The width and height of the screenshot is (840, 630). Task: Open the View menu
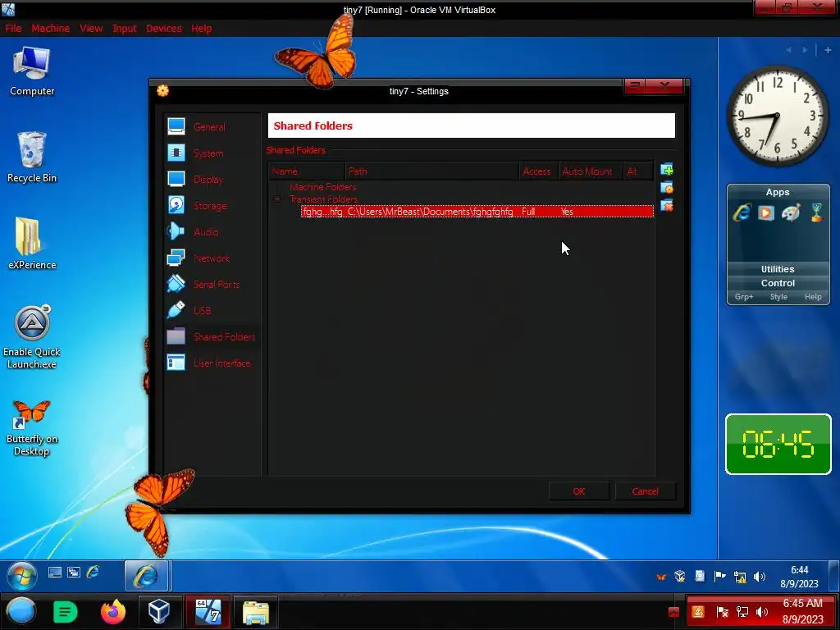[91, 29]
